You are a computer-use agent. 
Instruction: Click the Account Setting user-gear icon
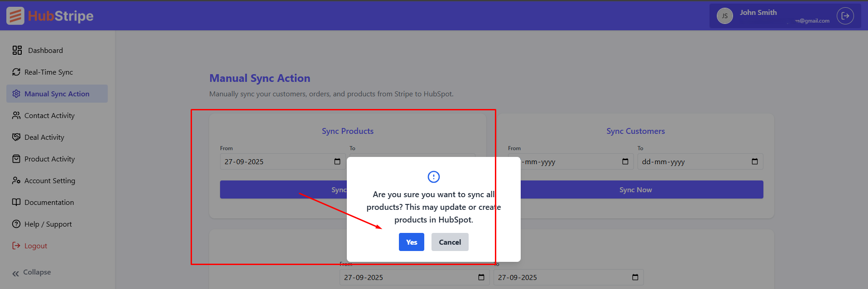click(16, 180)
